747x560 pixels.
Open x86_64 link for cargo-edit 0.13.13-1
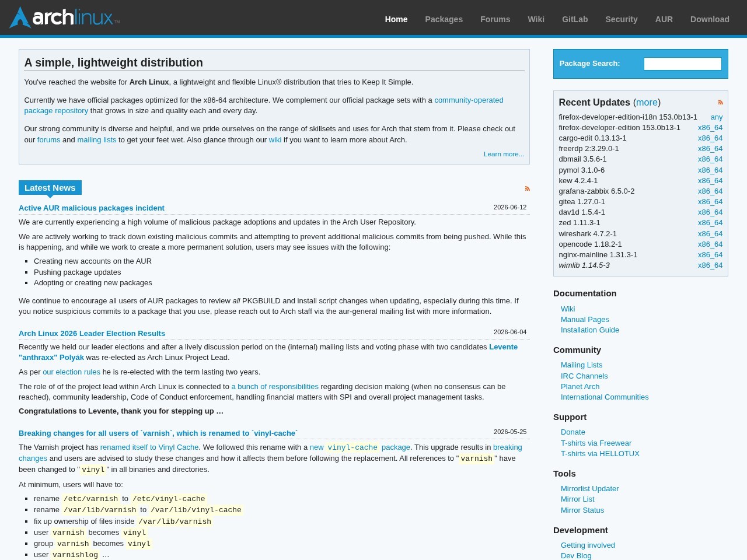pyautogui.click(x=710, y=138)
